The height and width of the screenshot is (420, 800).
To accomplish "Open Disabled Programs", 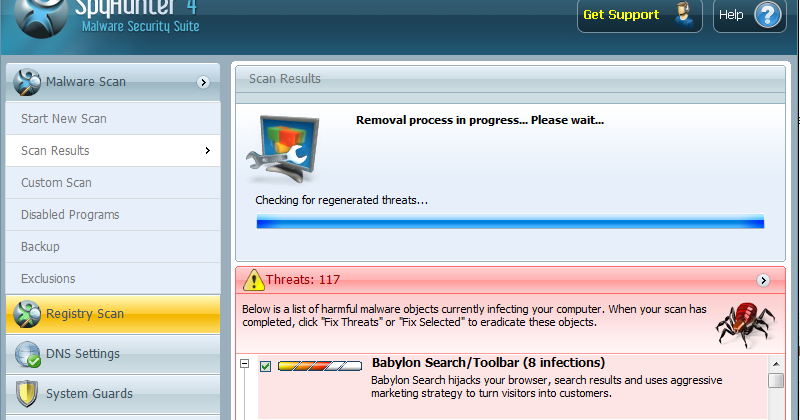I will point(113,215).
